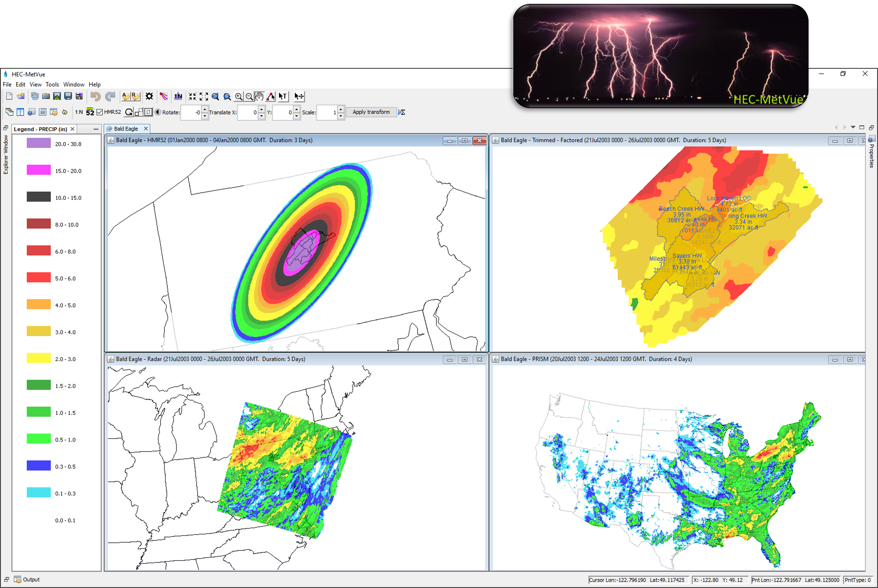Viewport: 878px width, 588px height.
Task: Click into the Translate X input field
Action: [x=248, y=112]
